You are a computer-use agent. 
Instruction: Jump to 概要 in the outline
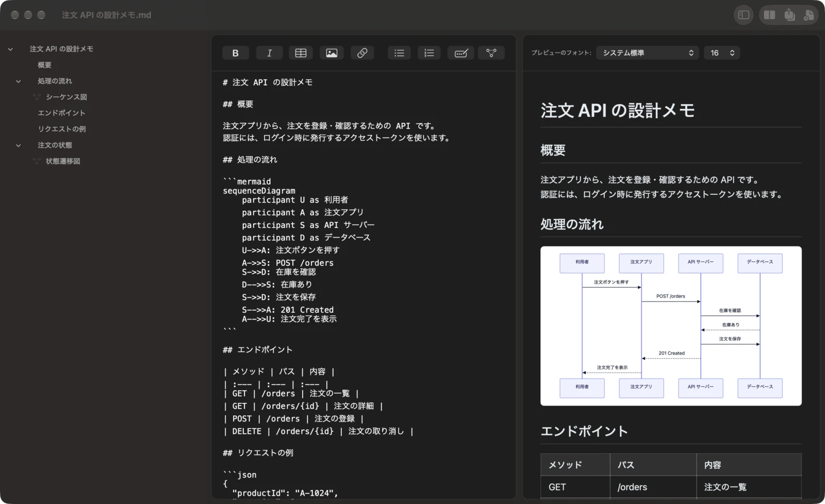(44, 65)
